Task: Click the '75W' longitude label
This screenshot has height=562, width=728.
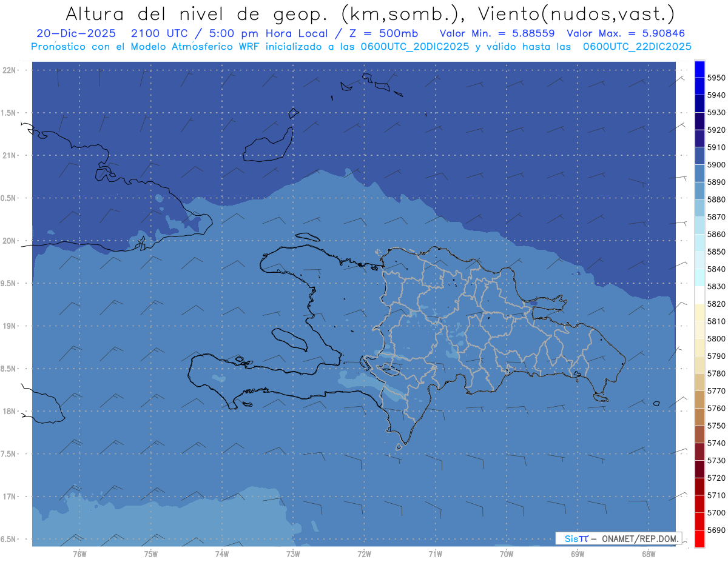Action: point(151,554)
